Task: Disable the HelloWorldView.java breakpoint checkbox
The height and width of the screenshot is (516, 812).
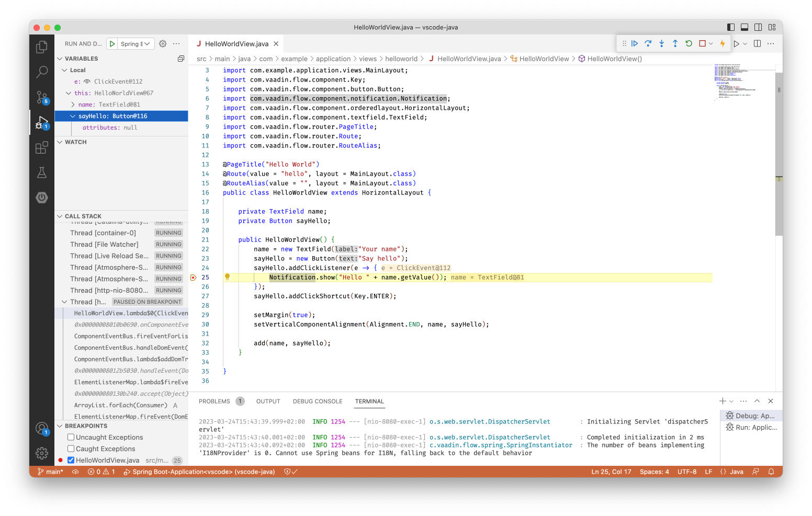Action: click(71, 460)
